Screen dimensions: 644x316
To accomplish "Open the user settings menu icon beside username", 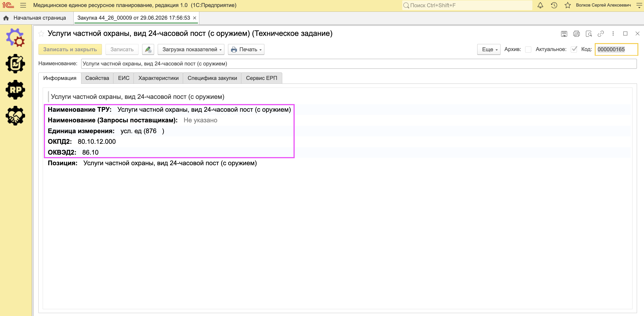I will 639,5.
